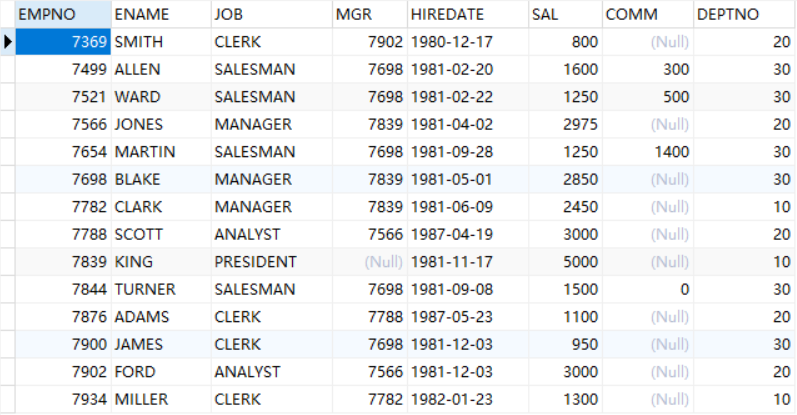
Task: Click the current row arrow indicator
Action: coord(8,42)
